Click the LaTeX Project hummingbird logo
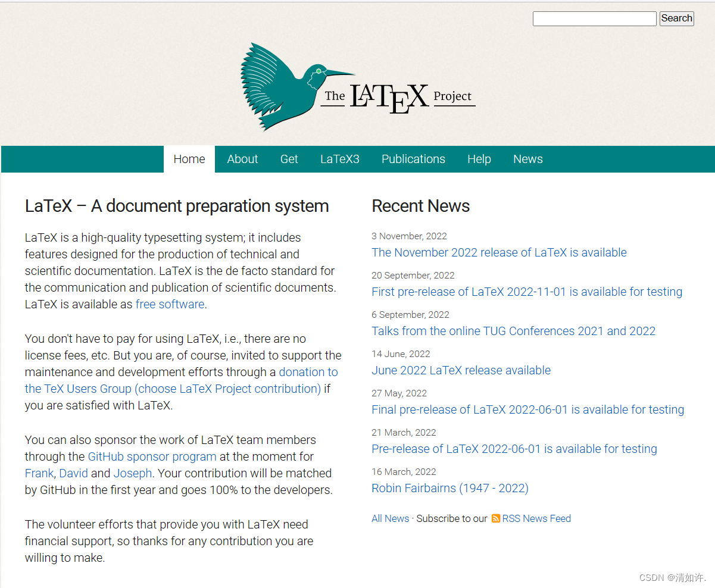The width and height of the screenshot is (715, 588). [x=357, y=87]
